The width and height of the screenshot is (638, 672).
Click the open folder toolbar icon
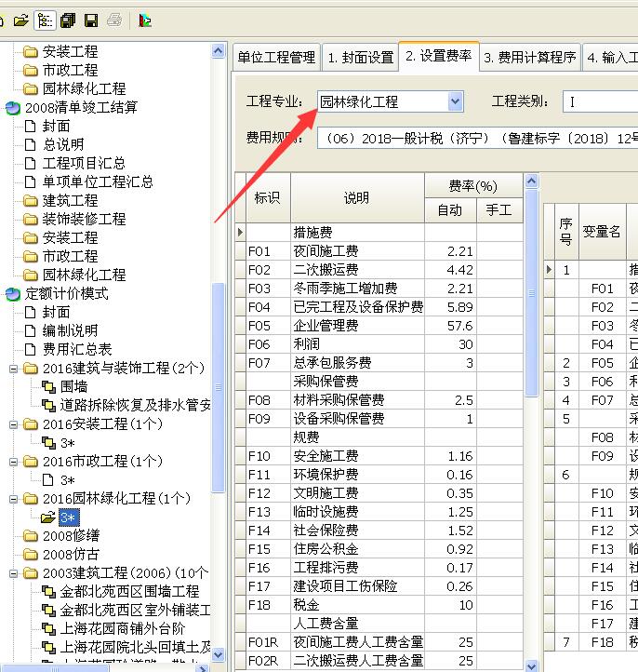click(x=20, y=20)
